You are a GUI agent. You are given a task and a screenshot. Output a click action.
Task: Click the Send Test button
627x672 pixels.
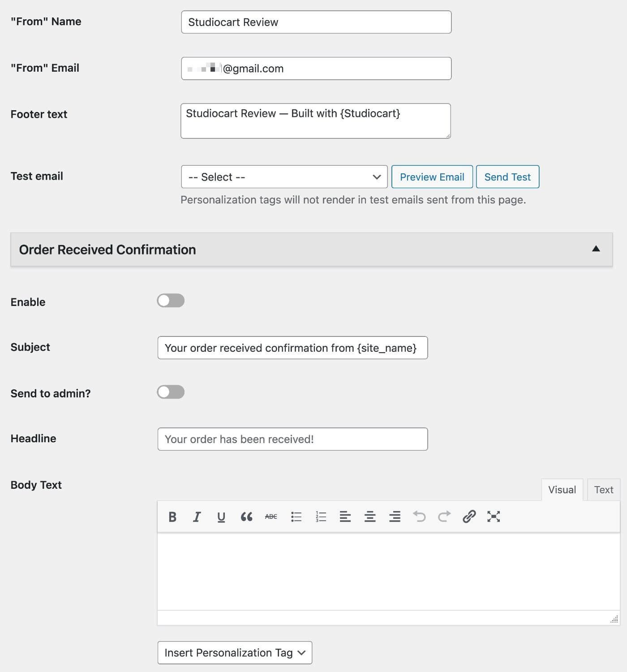[x=507, y=177]
